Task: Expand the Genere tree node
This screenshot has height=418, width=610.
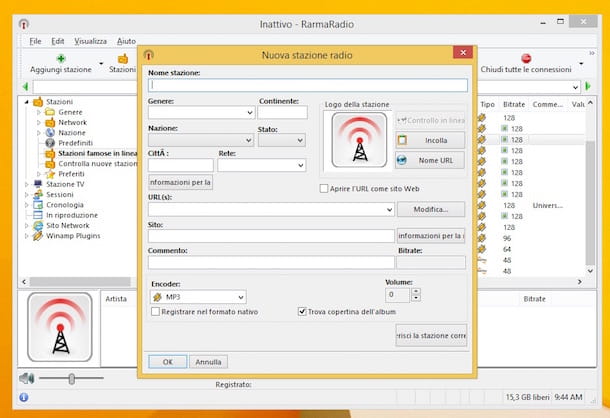Action: 39,112
